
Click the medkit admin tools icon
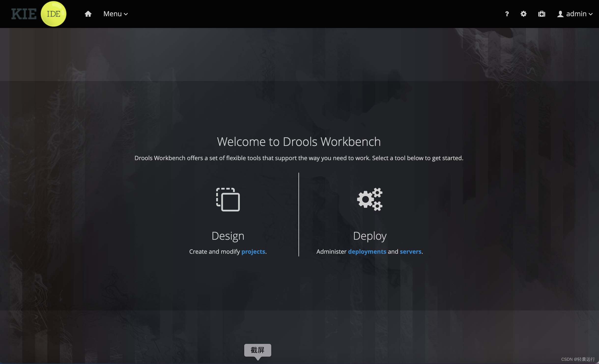[x=542, y=14]
